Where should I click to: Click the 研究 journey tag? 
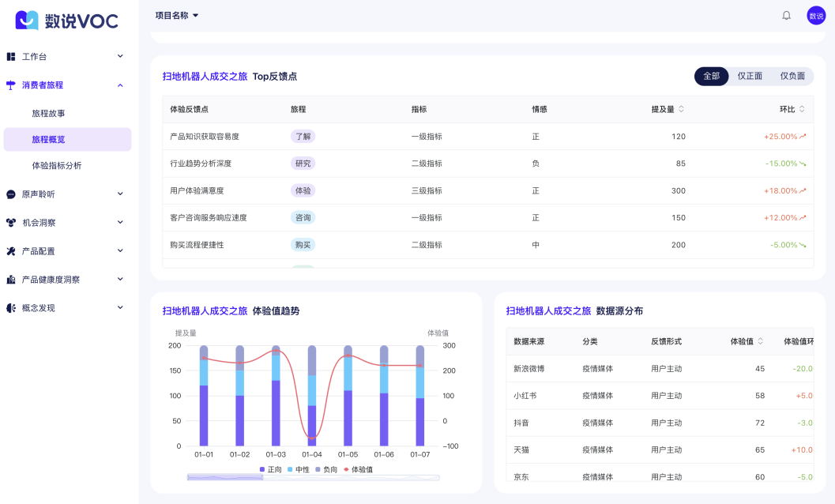(x=303, y=164)
